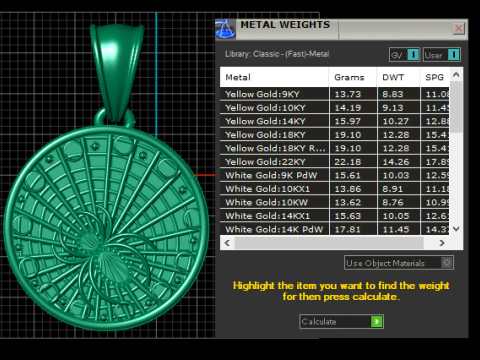Select the Yellow Gold:22KY row
The height and width of the screenshot is (360, 480).
click(x=335, y=162)
